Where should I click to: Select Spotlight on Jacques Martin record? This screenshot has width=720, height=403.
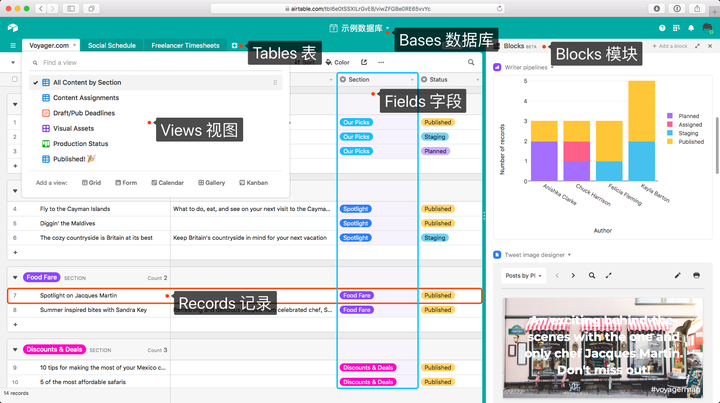tap(79, 296)
